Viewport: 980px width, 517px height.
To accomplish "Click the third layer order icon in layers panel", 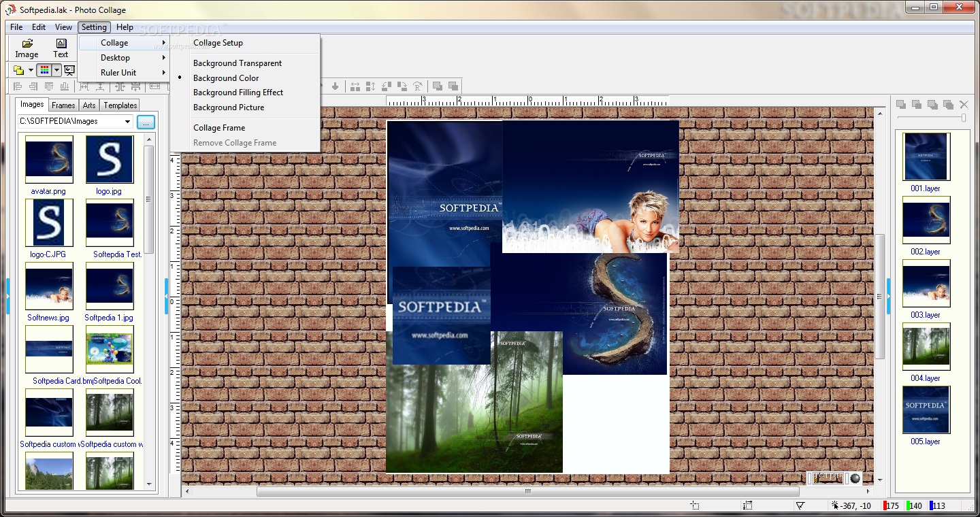I will tap(932, 104).
